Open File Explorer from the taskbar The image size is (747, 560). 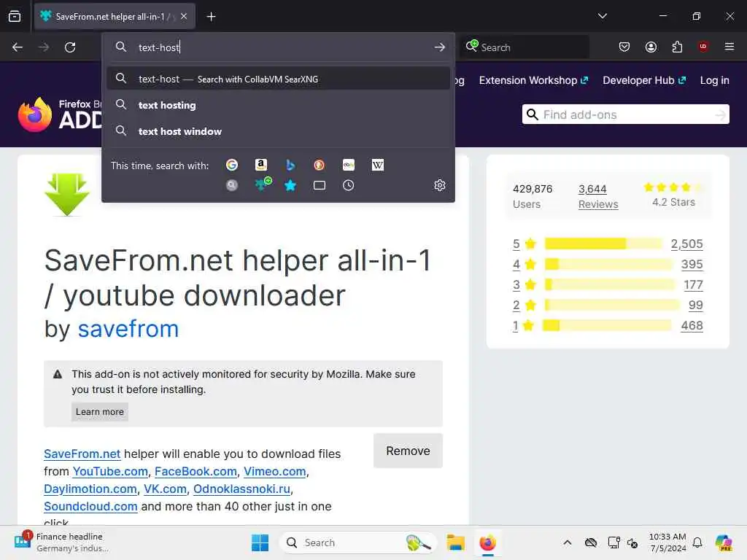pyautogui.click(x=455, y=542)
